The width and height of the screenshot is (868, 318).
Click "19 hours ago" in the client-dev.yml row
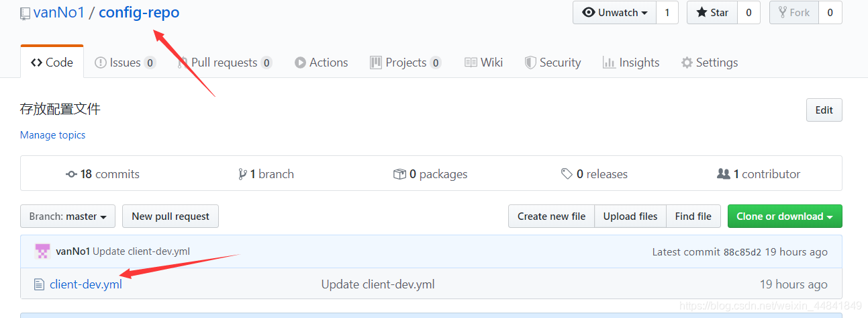coord(793,284)
